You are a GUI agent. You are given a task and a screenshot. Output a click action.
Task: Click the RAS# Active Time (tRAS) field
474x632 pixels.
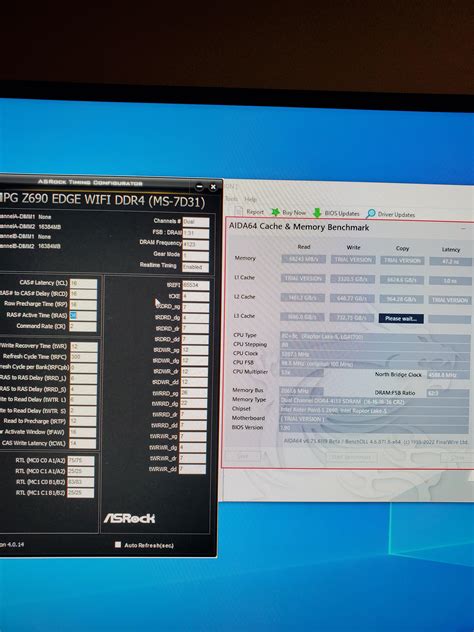pos(83,316)
